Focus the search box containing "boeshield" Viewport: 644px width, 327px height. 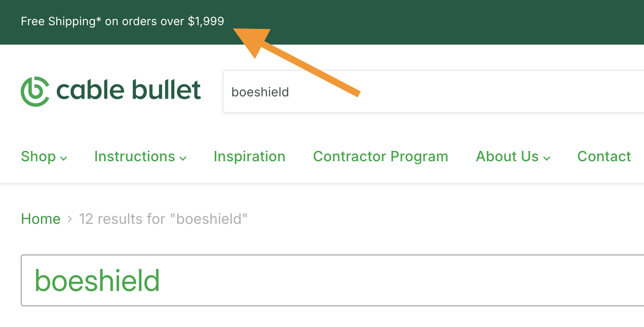[432, 92]
